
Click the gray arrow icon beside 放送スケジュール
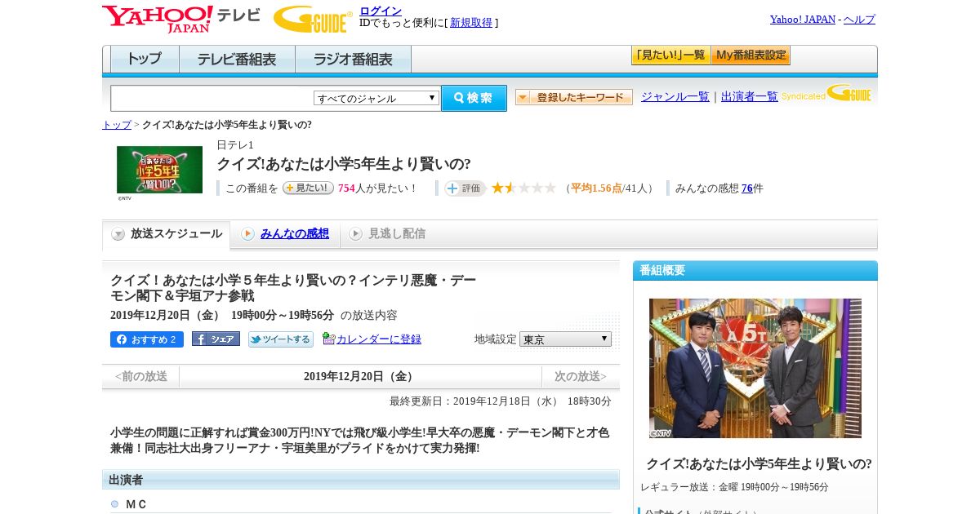pos(118,234)
